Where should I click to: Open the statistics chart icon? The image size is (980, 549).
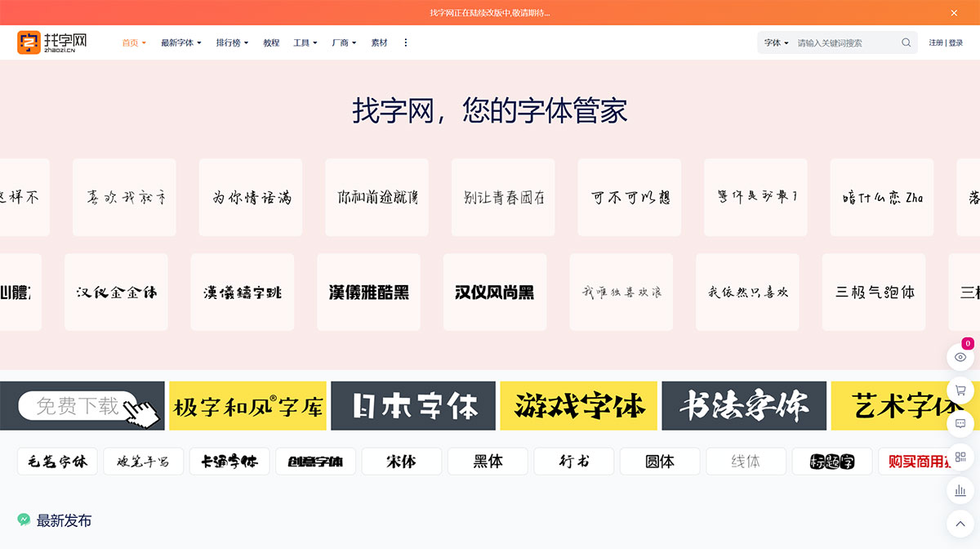coord(960,490)
